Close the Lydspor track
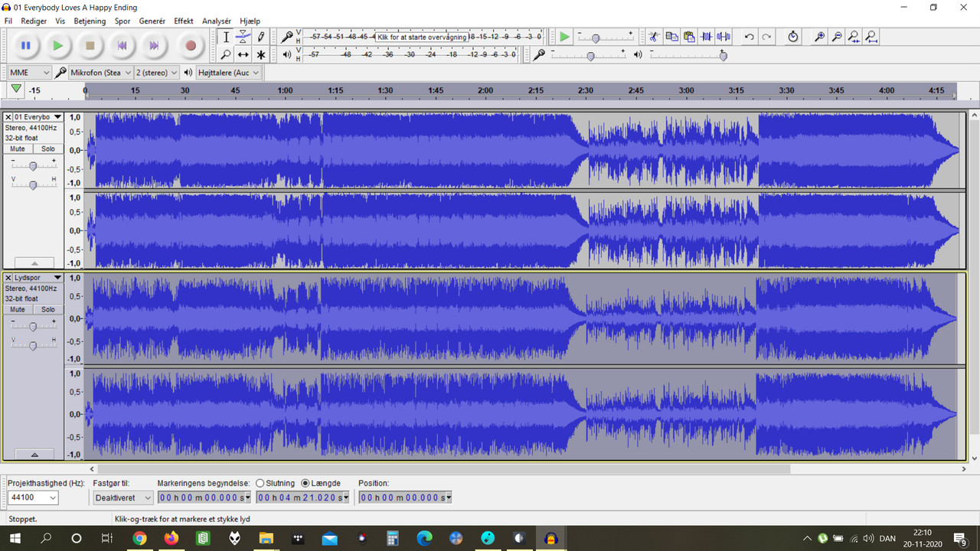980x551 pixels. tap(8, 278)
